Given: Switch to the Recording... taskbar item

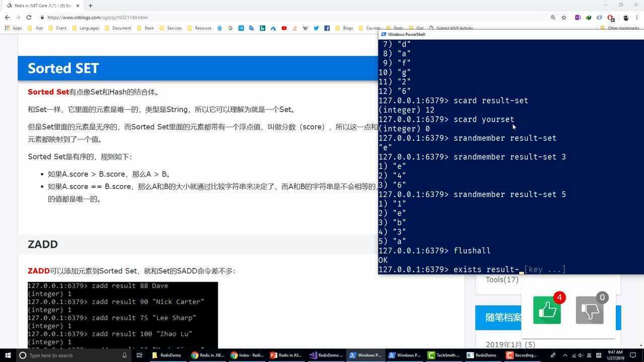Looking at the screenshot, I should [x=522, y=355].
